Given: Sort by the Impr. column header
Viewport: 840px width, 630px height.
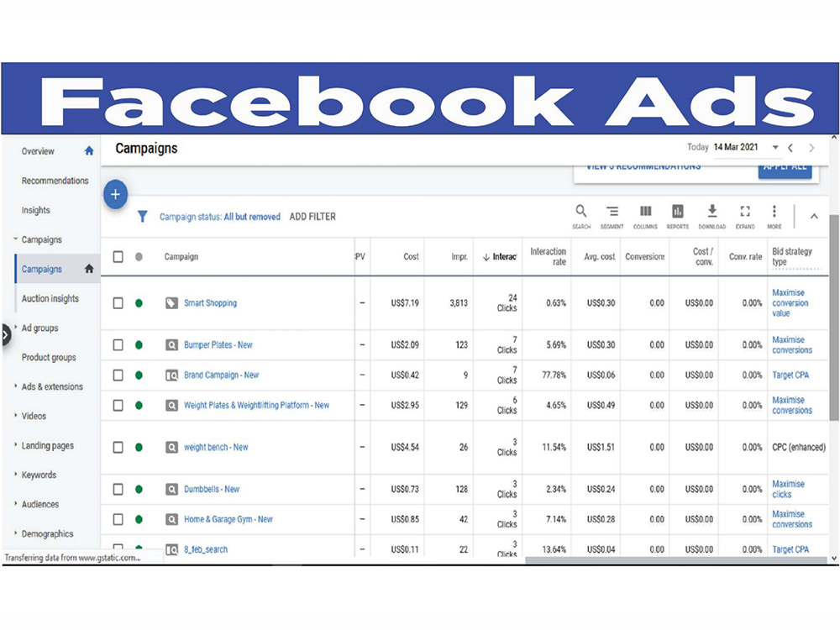Looking at the screenshot, I should (x=459, y=257).
